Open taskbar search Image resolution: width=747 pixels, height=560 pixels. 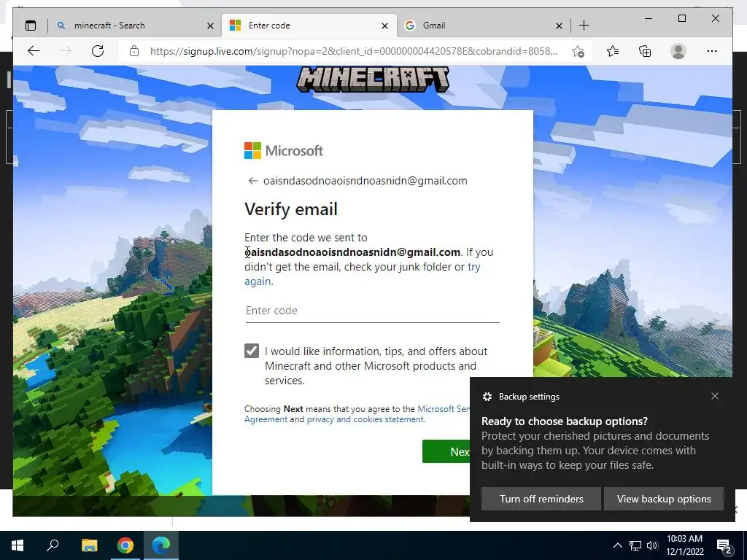pos(53,545)
